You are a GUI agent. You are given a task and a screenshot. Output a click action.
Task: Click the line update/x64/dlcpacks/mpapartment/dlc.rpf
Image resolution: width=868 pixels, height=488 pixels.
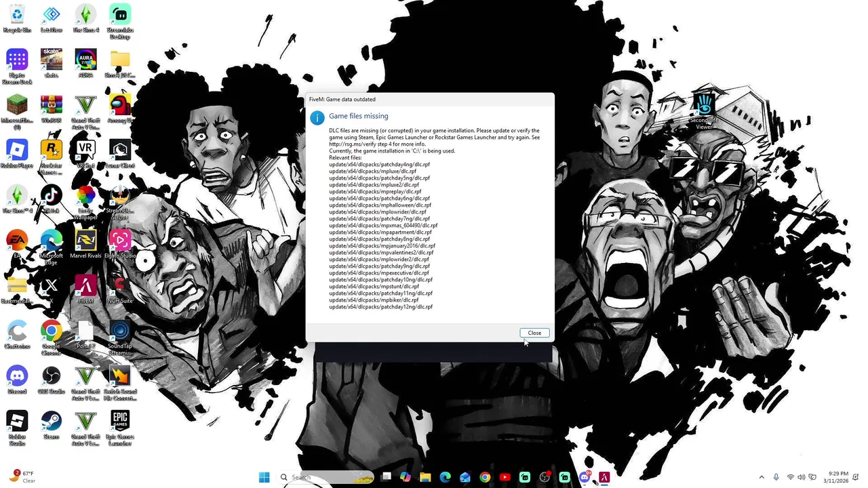tap(380, 232)
